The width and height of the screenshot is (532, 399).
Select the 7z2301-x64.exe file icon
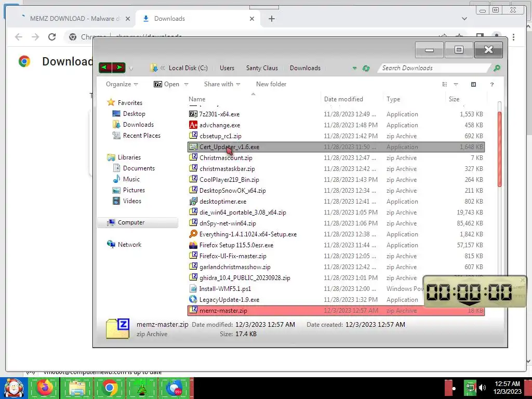193,114
